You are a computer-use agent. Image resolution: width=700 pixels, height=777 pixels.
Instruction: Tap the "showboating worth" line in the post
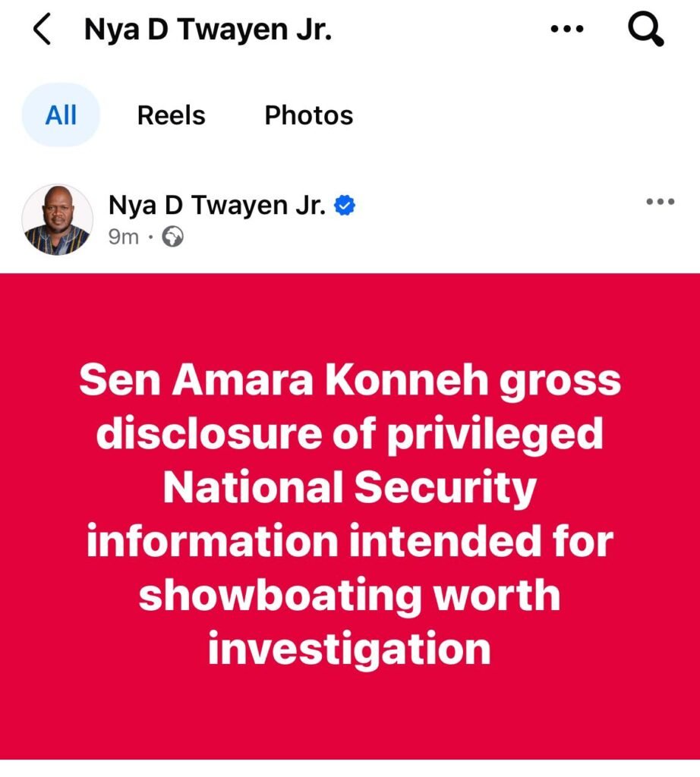pos(350,594)
